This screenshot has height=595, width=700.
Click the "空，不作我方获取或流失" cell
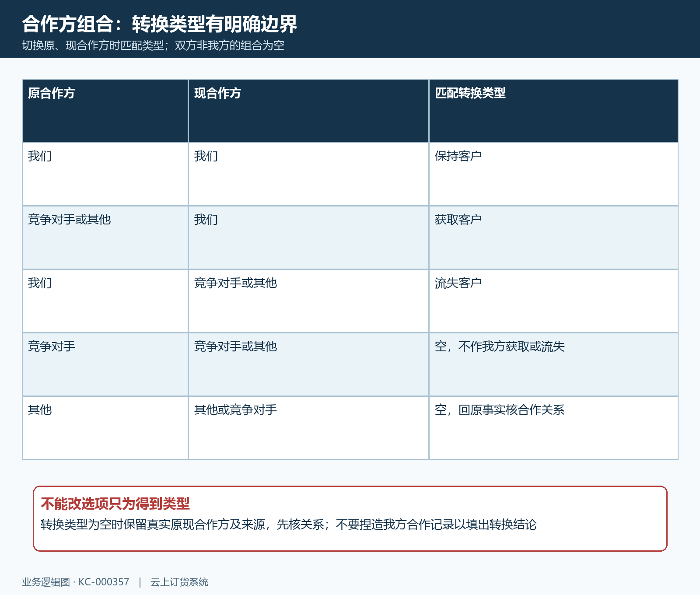553,364
